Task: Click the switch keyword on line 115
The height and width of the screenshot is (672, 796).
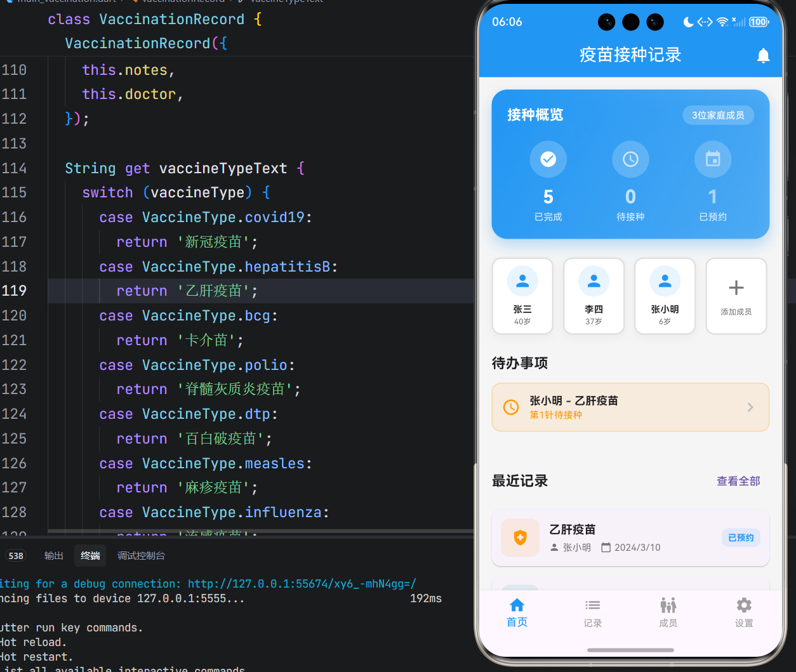Action: pyautogui.click(x=107, y=192)
